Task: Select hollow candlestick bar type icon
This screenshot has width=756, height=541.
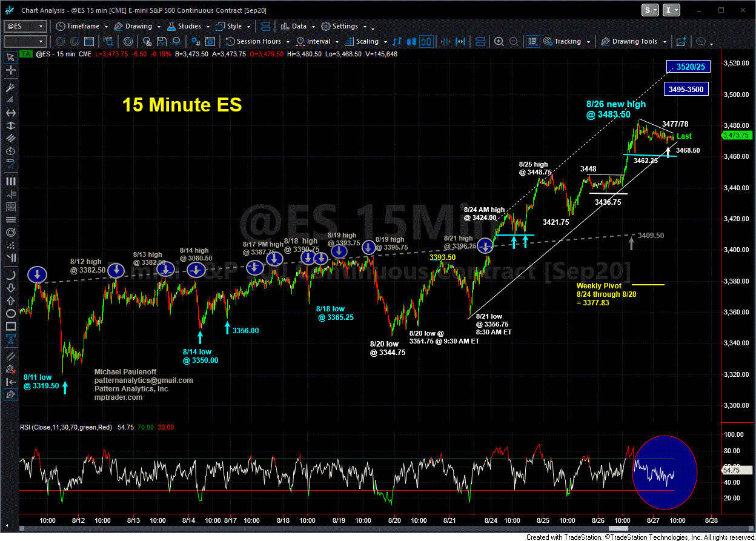Action: [428, 41]
